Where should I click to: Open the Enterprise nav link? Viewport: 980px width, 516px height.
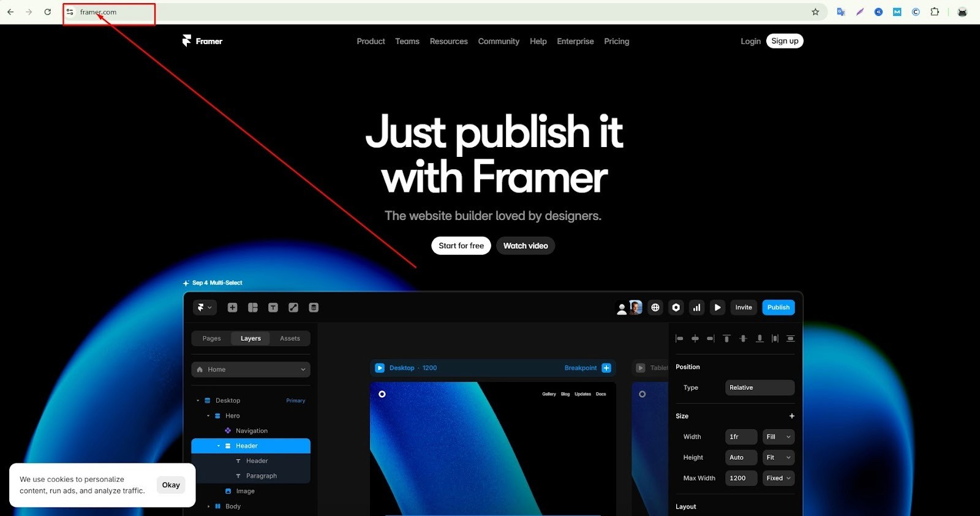(x=575, y=42)
